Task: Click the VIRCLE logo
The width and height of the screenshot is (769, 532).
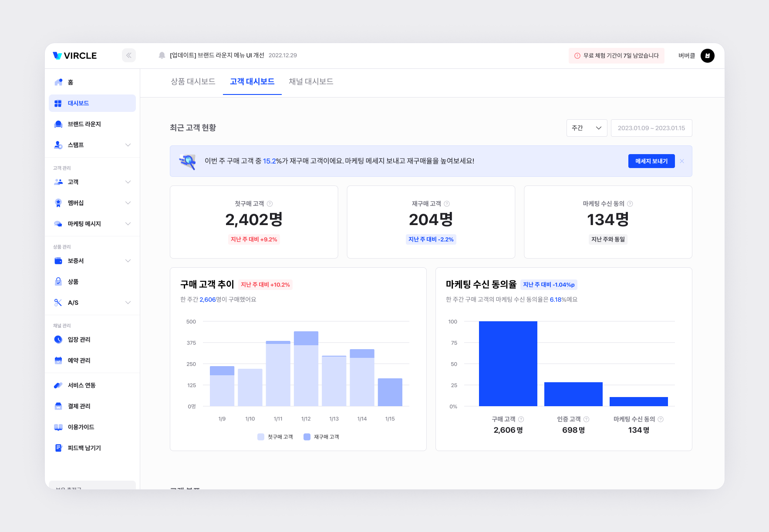Action: tap(75, 56)
